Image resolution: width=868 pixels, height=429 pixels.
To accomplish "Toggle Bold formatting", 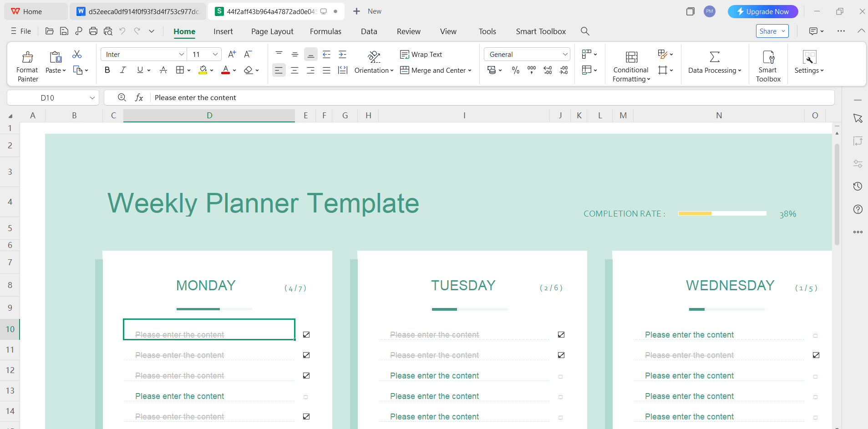I will click(x=107, y=70).
